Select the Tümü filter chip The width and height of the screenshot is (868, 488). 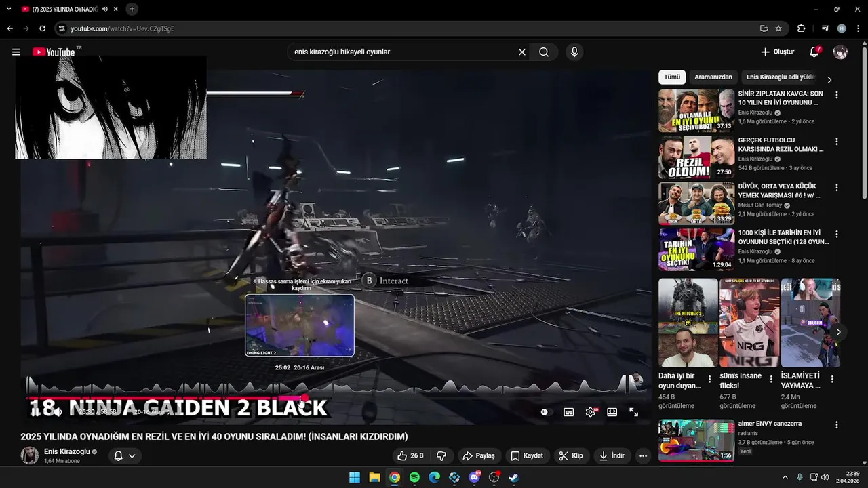(x=672, y=77)
